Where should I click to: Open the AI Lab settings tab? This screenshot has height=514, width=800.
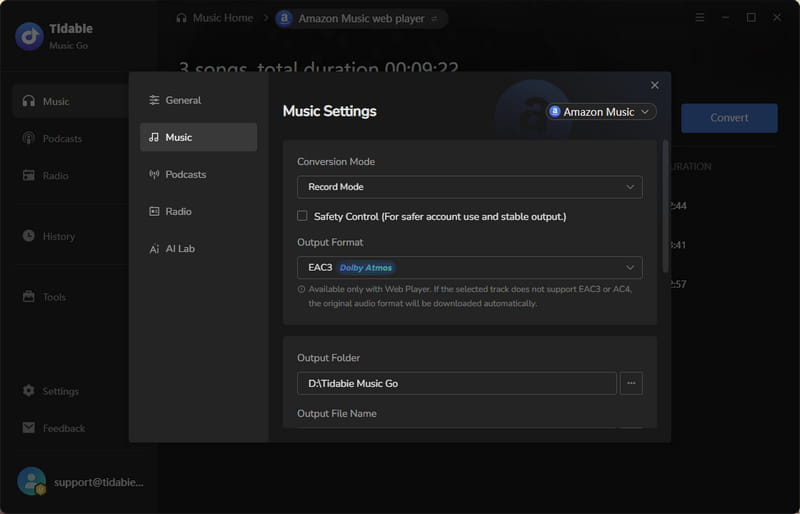198,249
